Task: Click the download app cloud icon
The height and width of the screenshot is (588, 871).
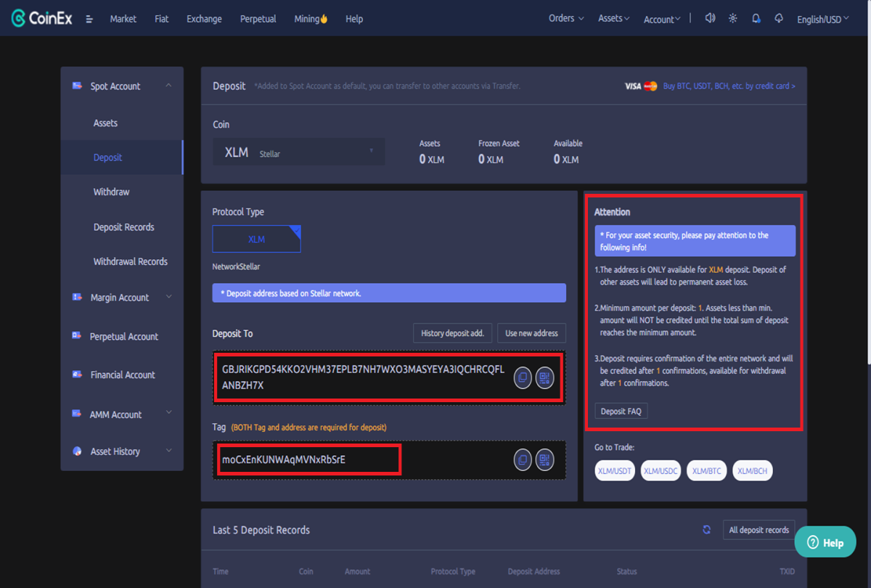Action: (779, 19)
